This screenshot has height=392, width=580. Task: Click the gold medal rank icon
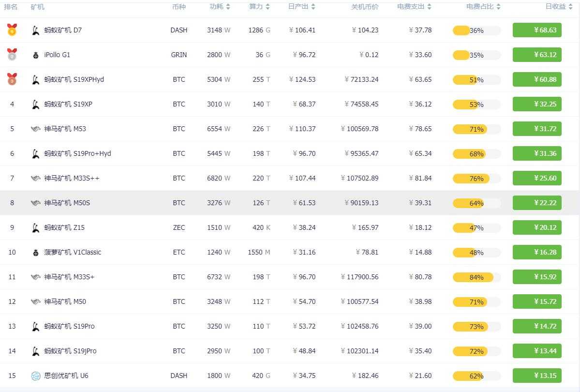click(12, 30)
